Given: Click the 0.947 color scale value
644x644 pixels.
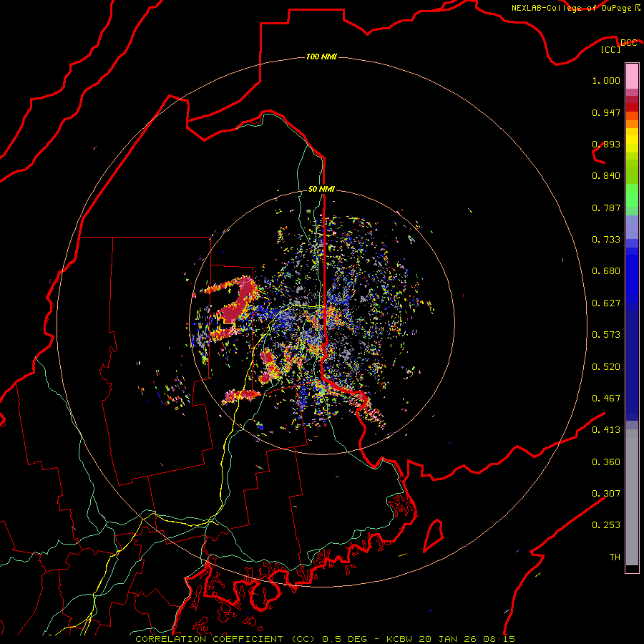Looking at the screenshot, I should pos(606,112).
